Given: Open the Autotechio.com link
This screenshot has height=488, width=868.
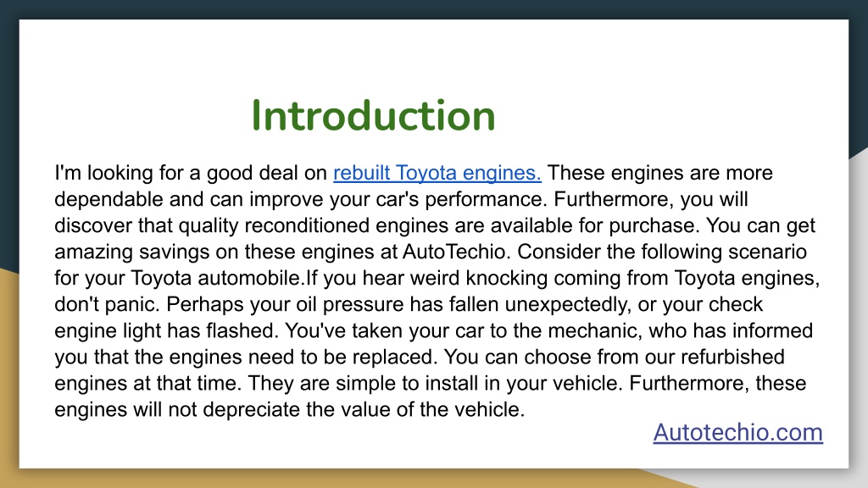Looking at the screenshot, I should (738, 432).
